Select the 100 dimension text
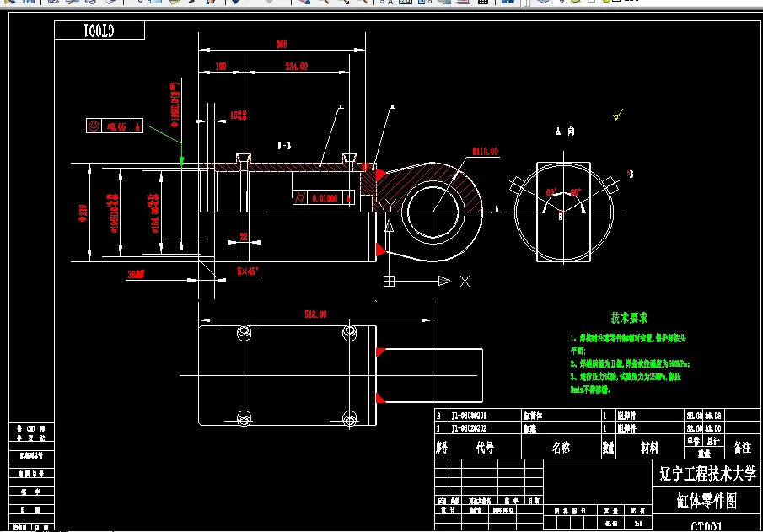The height and width of the screenshot is (532, 763). pos(220,67)
